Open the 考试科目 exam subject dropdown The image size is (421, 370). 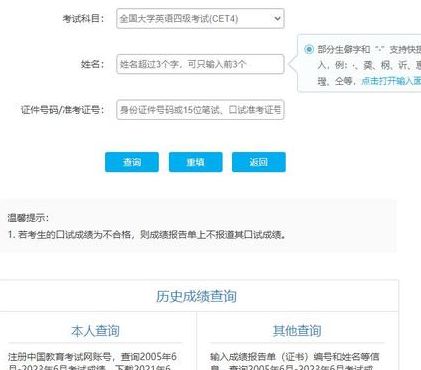200,19
